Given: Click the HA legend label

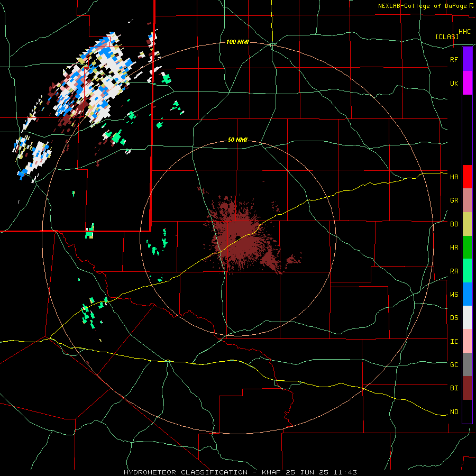Looking at the screenshot, I should [454, 177].
